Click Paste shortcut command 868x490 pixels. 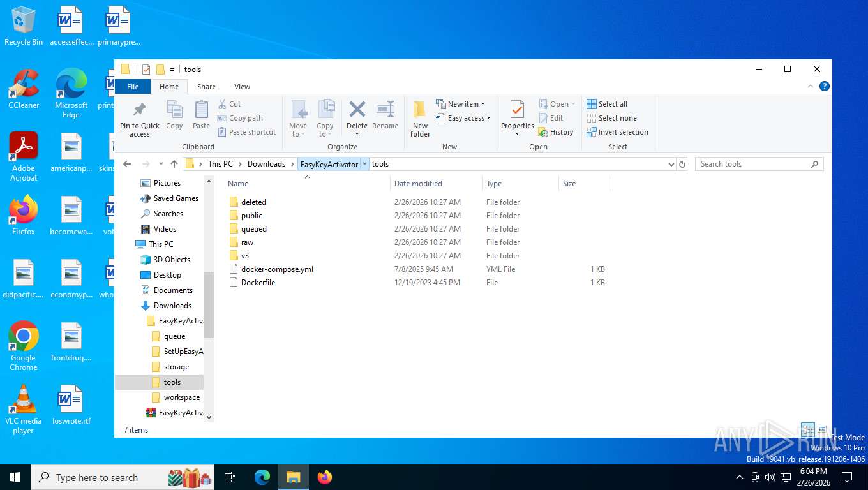pyautogui.click(x=246, y=132)
